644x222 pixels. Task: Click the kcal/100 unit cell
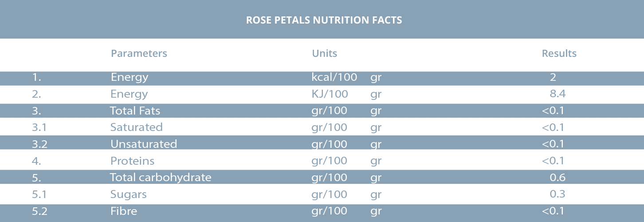(334, 78)
